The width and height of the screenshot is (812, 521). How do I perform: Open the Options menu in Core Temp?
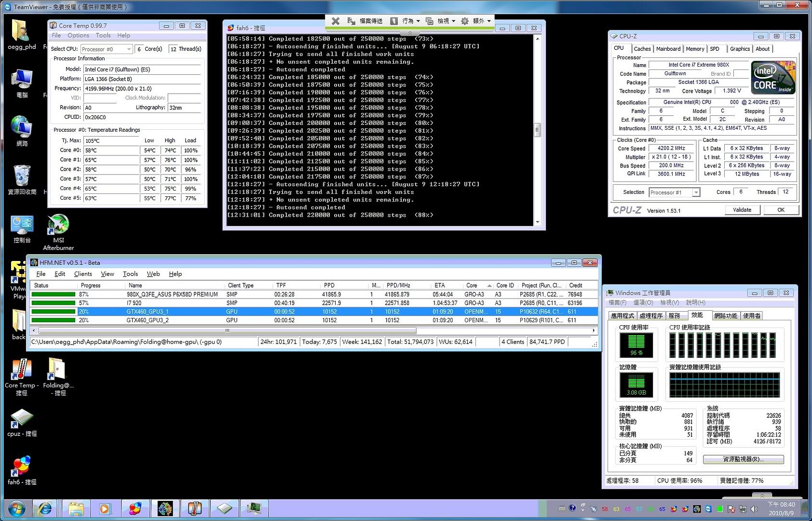pyautogui.click(x=79, y=36)
